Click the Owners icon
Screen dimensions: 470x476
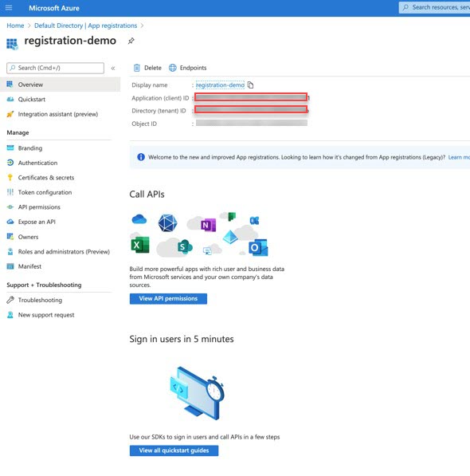10,237
